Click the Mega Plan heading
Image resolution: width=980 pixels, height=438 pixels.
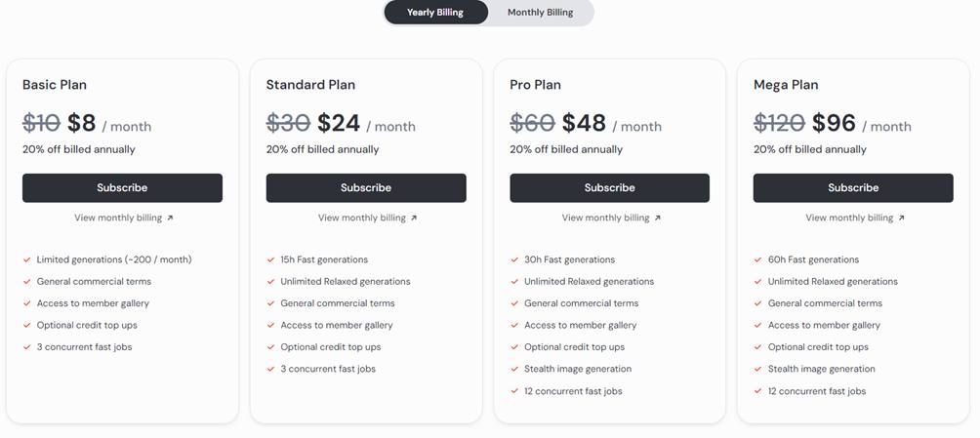[786, 85]
